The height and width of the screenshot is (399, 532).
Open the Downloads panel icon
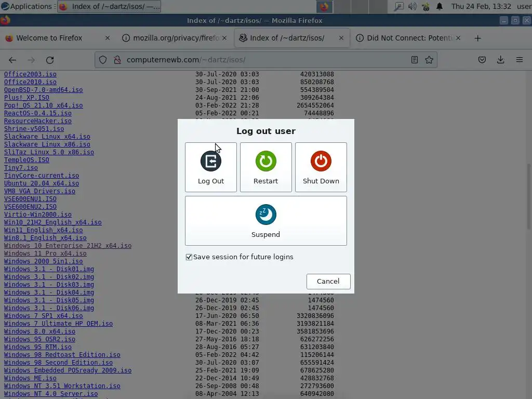(500, 60)
